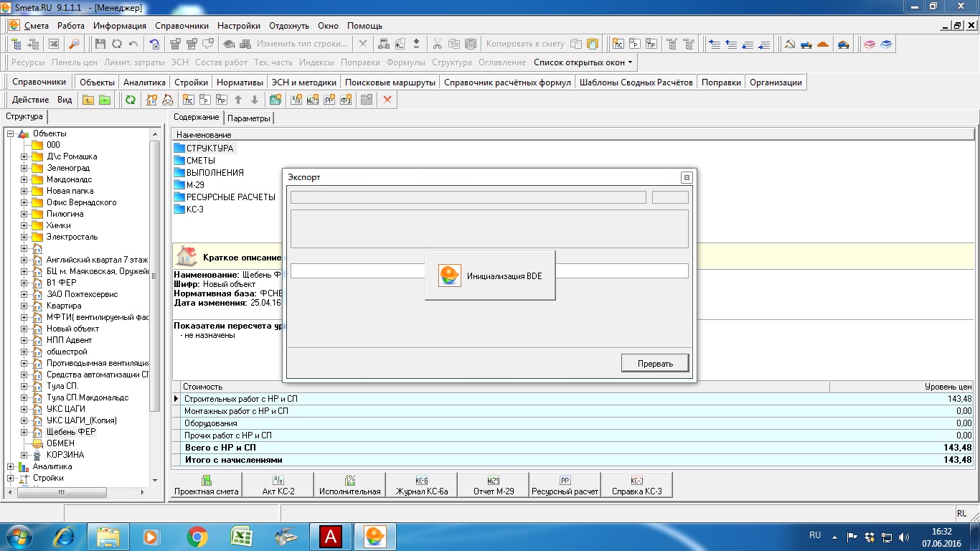Image resolution: width=980 pixels, height=551 pixels.
Task: Open the Список открытых окон dropdown
Action: [583, 62]
